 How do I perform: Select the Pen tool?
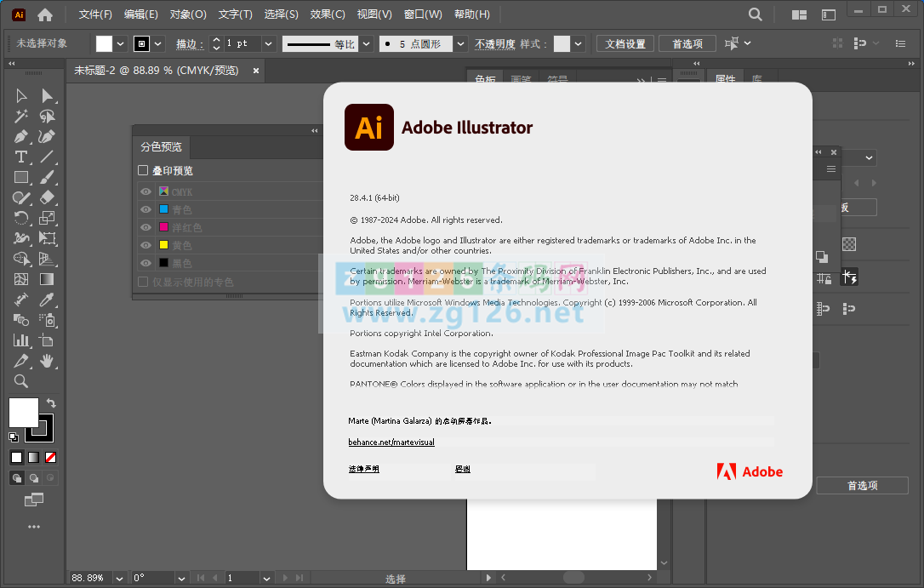[21, 137]
